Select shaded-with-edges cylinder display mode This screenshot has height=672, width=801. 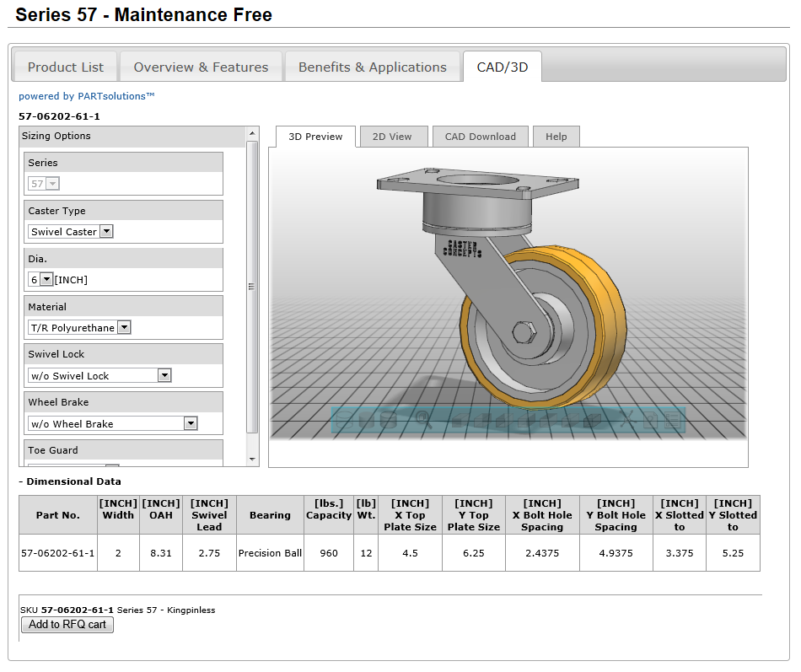tap(388, 420)
